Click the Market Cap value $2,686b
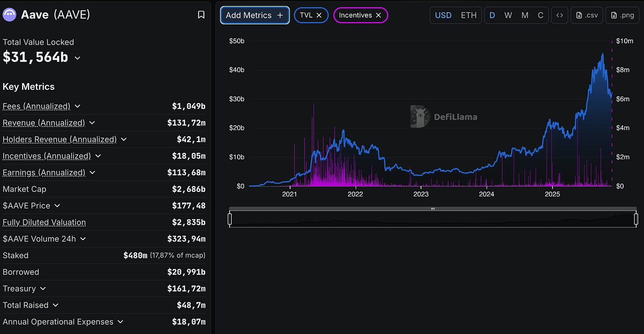Image resolution: width=644 pixels, height=334 pixels. click(x=189, y=189)
